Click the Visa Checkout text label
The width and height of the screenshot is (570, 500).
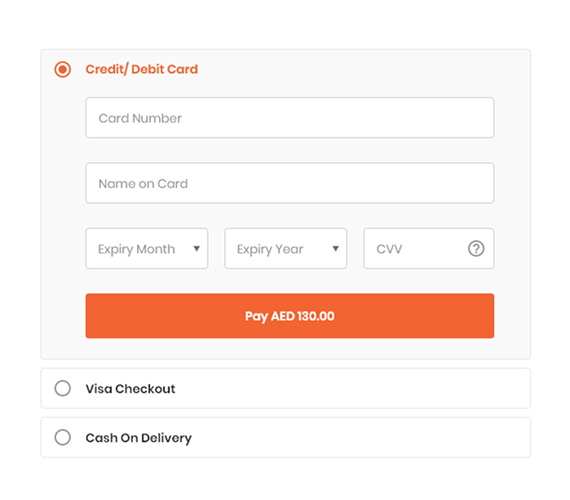point(131,389)
